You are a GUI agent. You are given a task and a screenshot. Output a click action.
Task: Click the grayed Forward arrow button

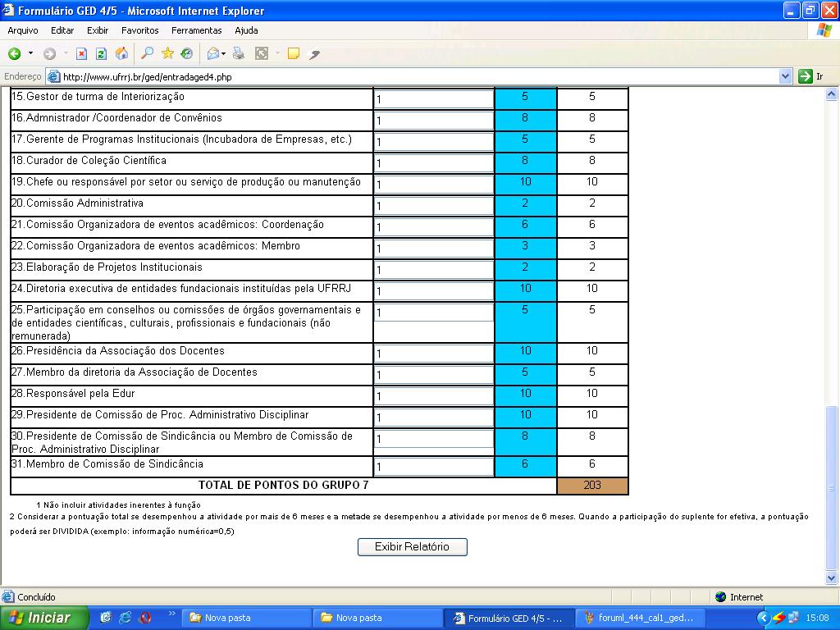[49, 53]
